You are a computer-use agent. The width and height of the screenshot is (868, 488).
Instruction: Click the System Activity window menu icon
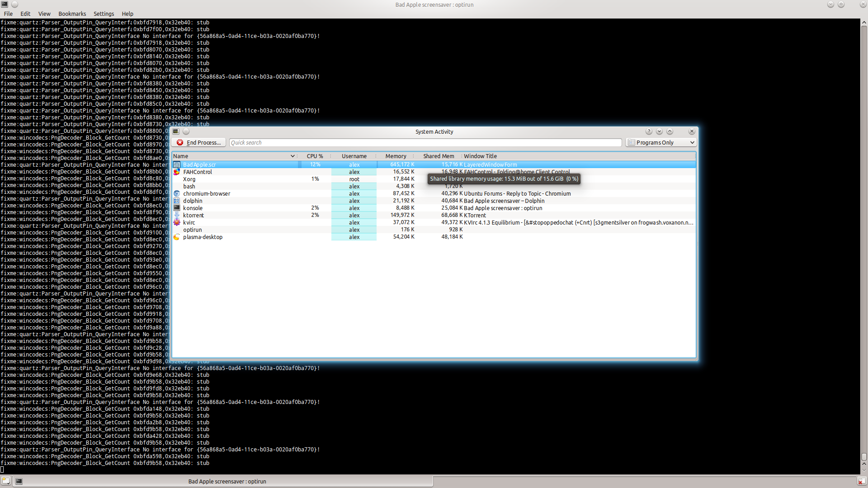pyautogui.click(x=176, y=131)
